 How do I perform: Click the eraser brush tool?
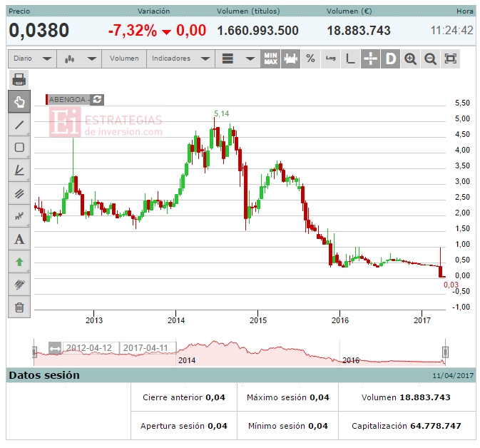[x=19, y=285]
